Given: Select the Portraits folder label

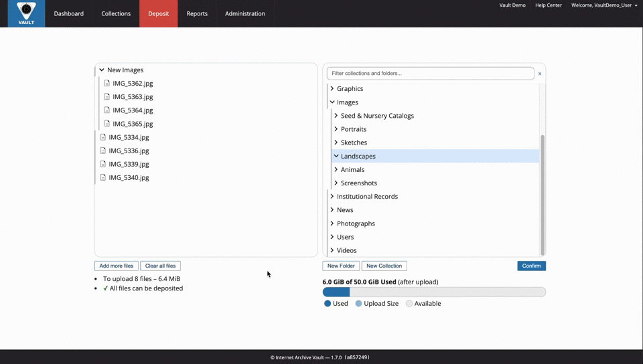Looking at the screenshot, I should click(354, 129).
